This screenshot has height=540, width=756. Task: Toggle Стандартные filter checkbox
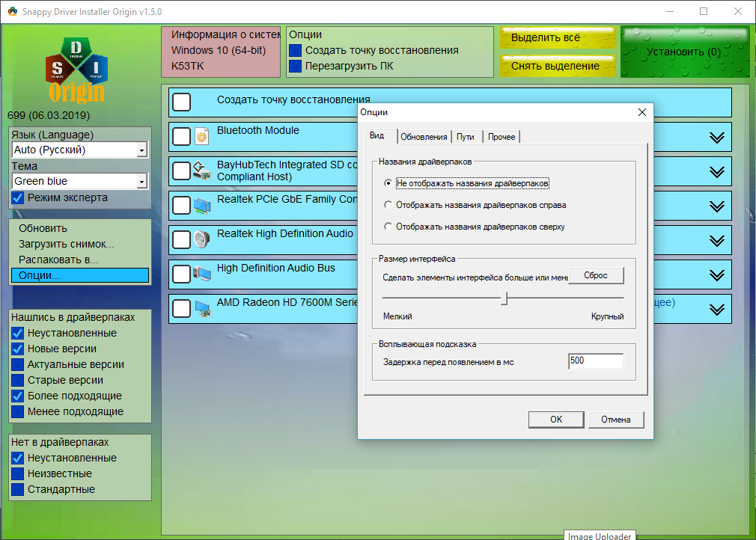click(18, 489)
